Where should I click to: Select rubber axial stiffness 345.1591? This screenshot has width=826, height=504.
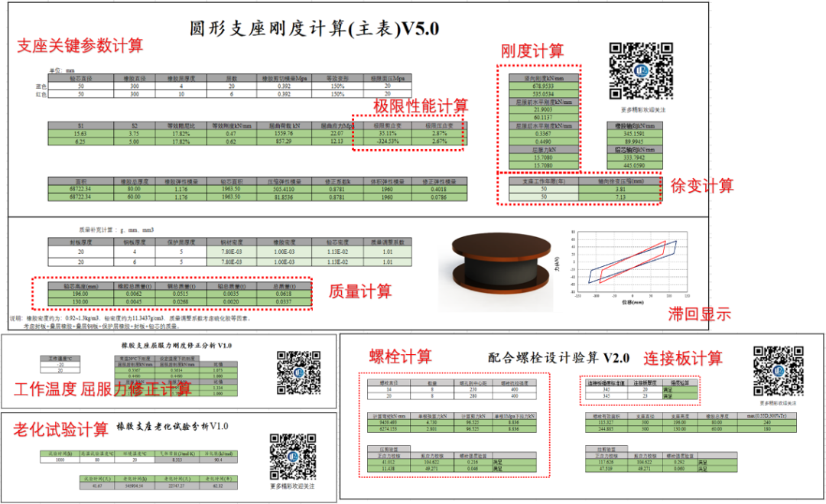[x=634, y=134]
